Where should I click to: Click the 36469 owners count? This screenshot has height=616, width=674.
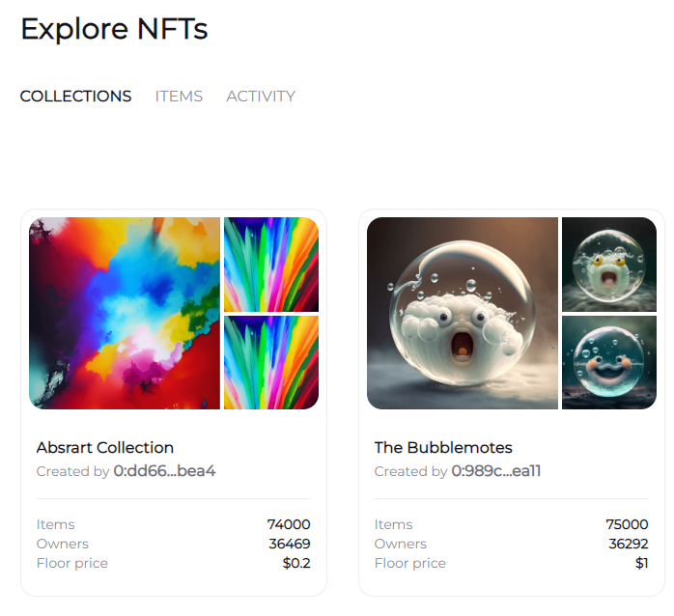(289, 544)
